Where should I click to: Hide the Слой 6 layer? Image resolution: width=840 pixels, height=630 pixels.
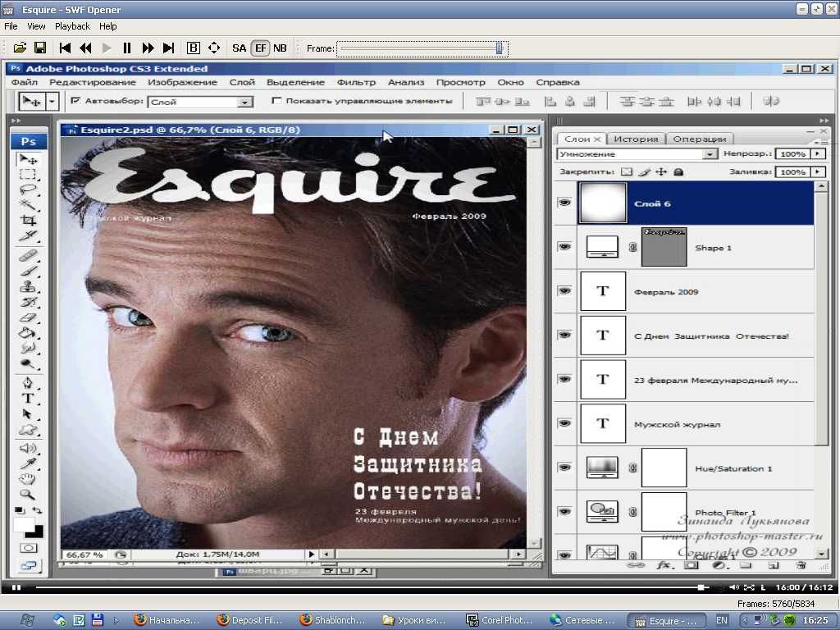click(564, 203)
